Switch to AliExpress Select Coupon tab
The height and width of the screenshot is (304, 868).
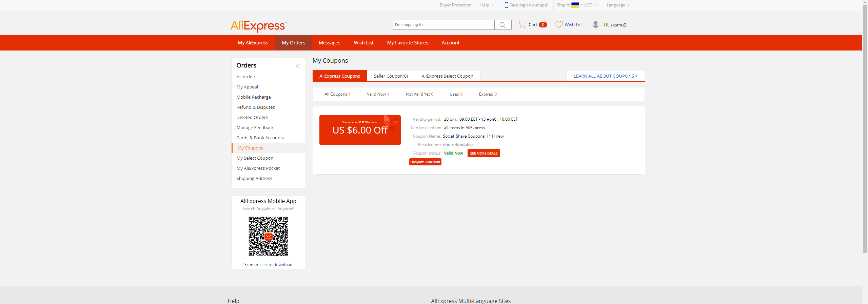(448, 76)
